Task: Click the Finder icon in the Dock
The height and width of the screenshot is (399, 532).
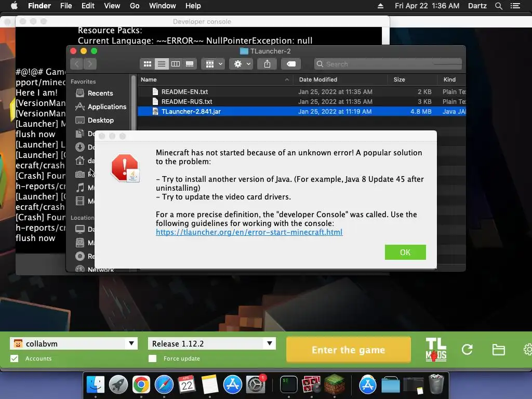Action: click(x=96, y=385)
